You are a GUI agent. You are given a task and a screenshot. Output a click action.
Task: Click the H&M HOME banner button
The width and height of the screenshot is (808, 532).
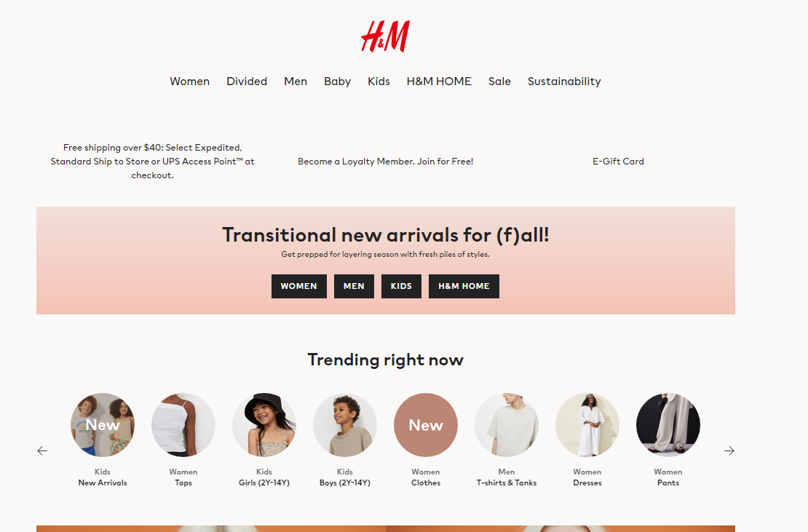pyautogui.click(x=464, y=286)
